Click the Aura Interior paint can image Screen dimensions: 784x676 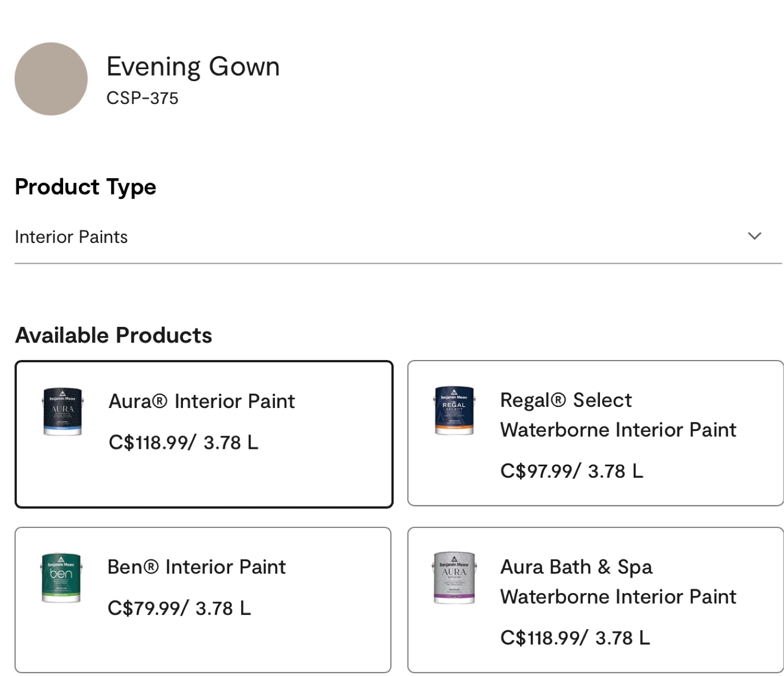[x=63, y=411]
